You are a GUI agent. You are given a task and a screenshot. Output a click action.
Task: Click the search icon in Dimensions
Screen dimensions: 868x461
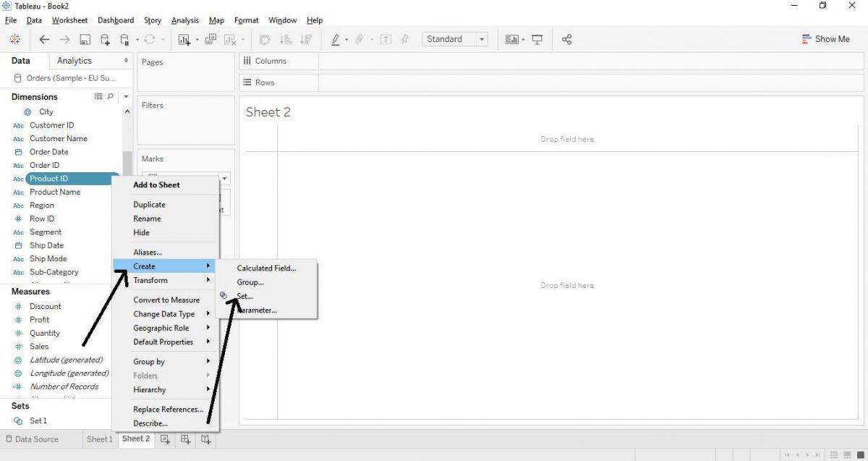[x=111, y=96]
